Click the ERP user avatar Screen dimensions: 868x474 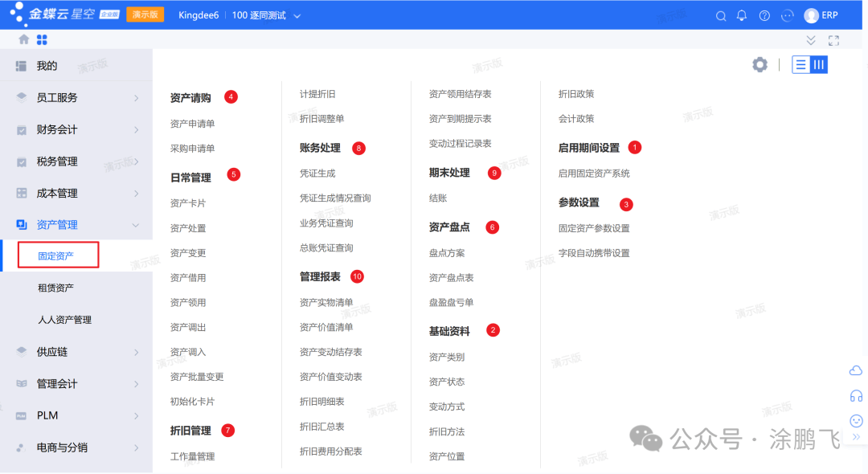pos(812,16)
